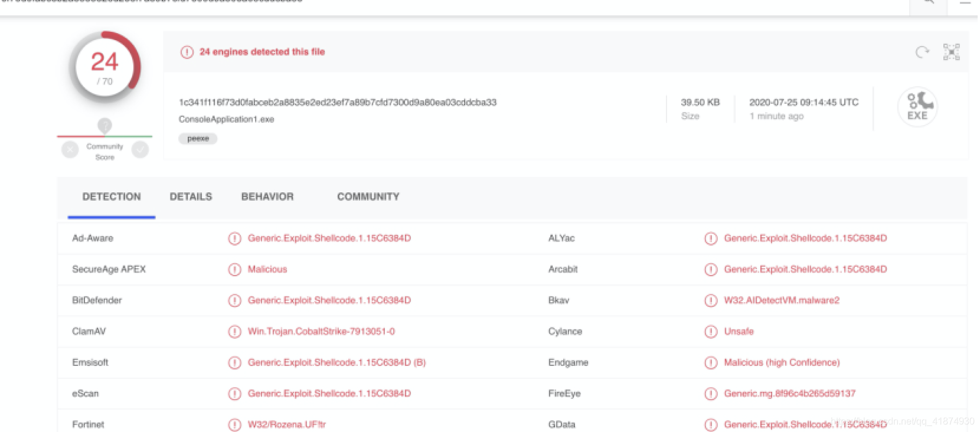Click the Unsafe result for Cylance
980x432 pixels.
(739, 331)
